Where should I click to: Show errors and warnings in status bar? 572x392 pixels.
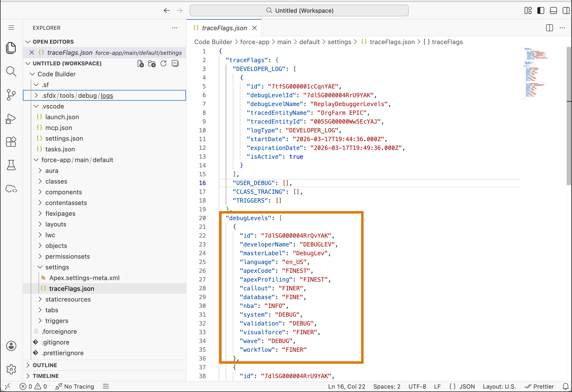pos(33,387)
